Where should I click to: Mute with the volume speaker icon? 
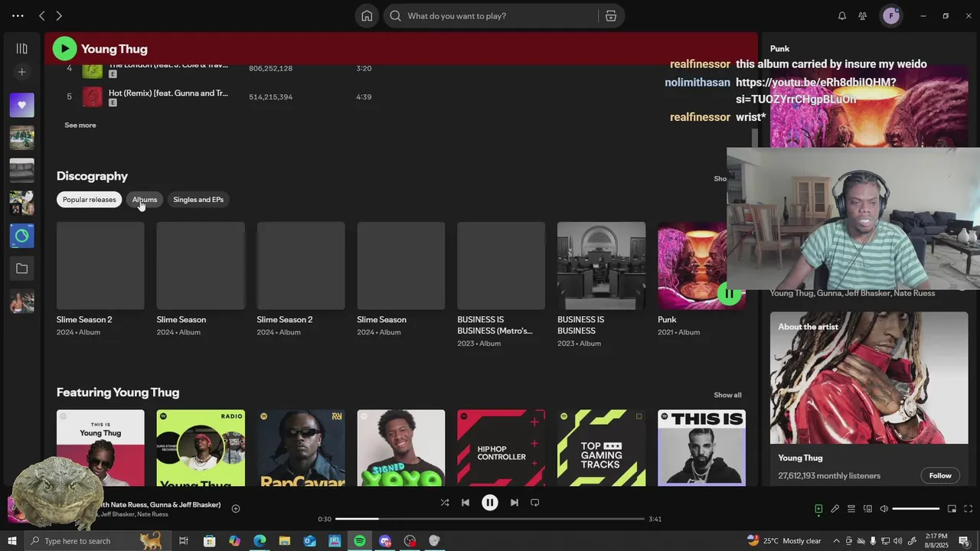884,509
